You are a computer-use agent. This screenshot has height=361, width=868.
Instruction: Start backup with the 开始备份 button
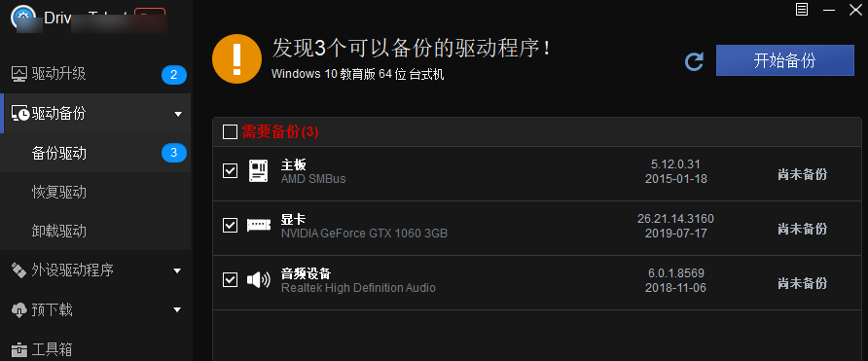tap(785, 60)
